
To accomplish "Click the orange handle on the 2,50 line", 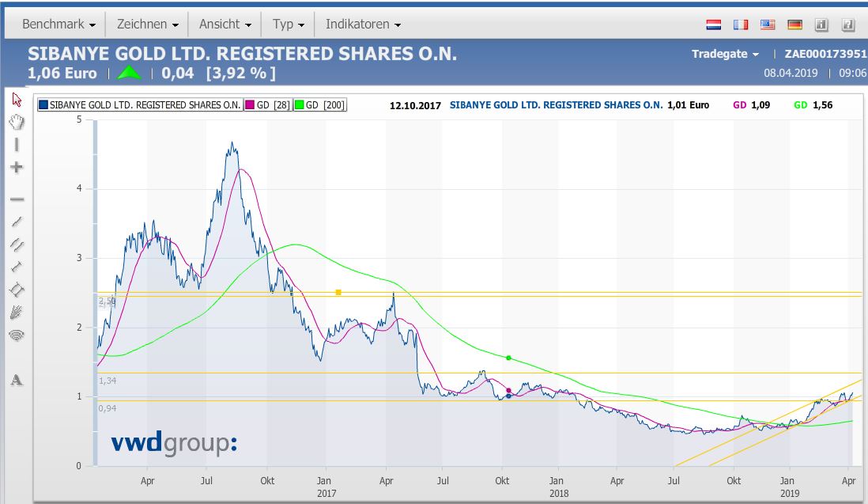I will coord(338,292).
